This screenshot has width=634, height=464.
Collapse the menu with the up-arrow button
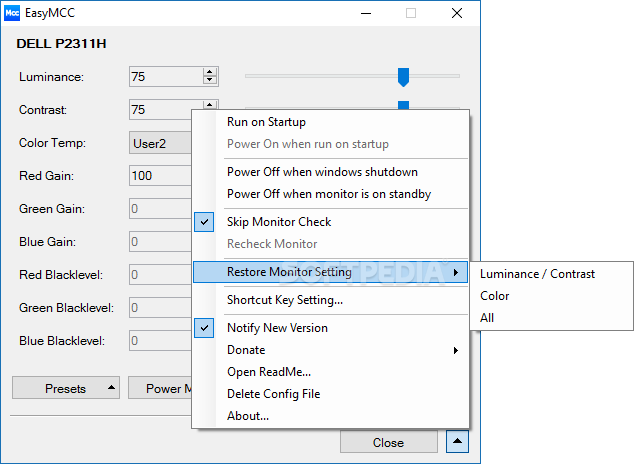click(x=457, y=441)
